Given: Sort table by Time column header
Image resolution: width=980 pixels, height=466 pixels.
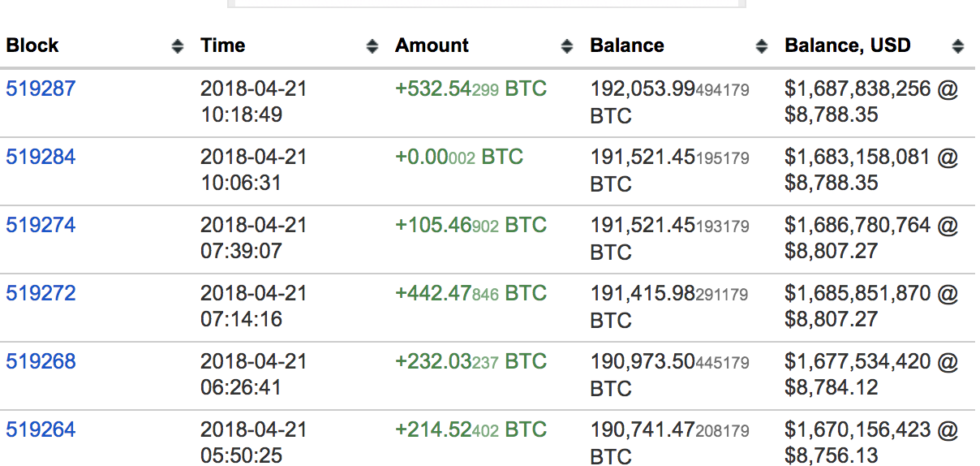Looking at the screenshot, I should tap(223, 45).
